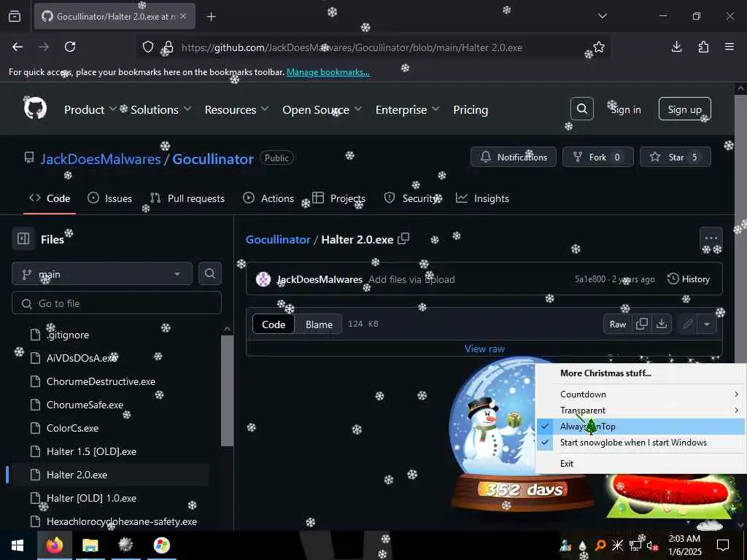Collapse the file tree panel icon
This screenshot has height=560, width=747.
(23, 238)
